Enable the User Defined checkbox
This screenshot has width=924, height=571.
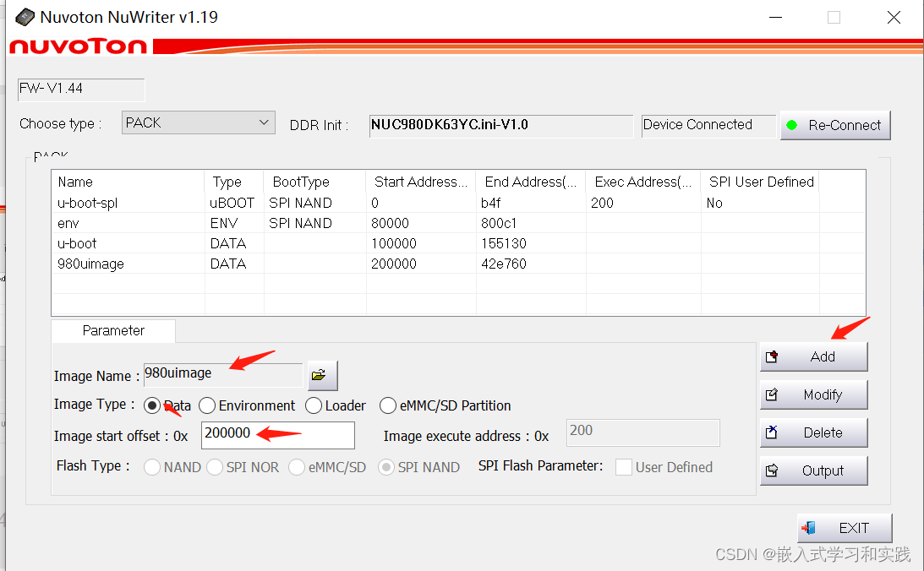point(624,467)
